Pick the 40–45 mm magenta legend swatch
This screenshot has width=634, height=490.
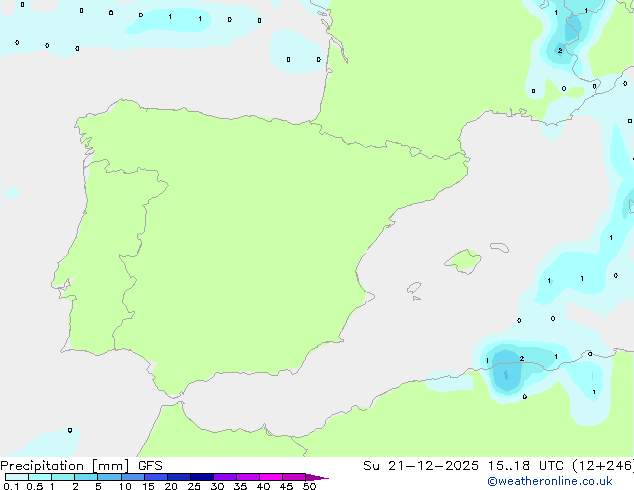click(x=271, y=477)
